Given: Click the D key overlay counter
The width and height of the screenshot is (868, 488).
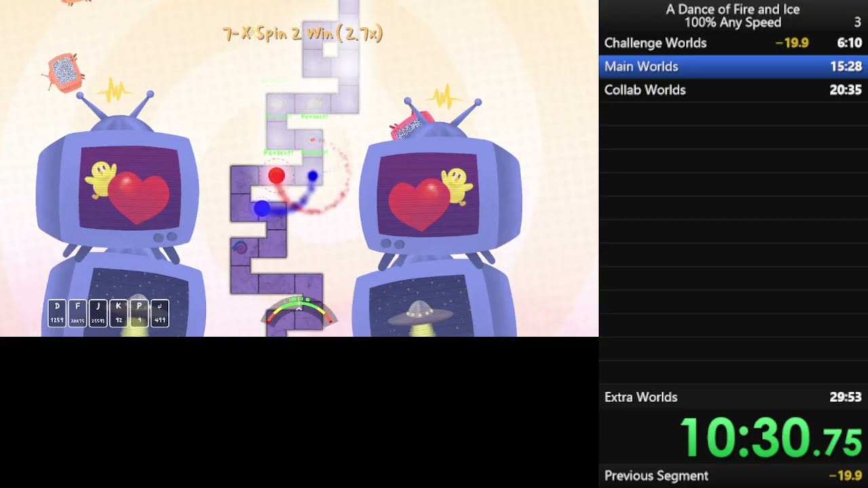Looking at the screenshot, I should pyautogui.click(x=57, y=313).
